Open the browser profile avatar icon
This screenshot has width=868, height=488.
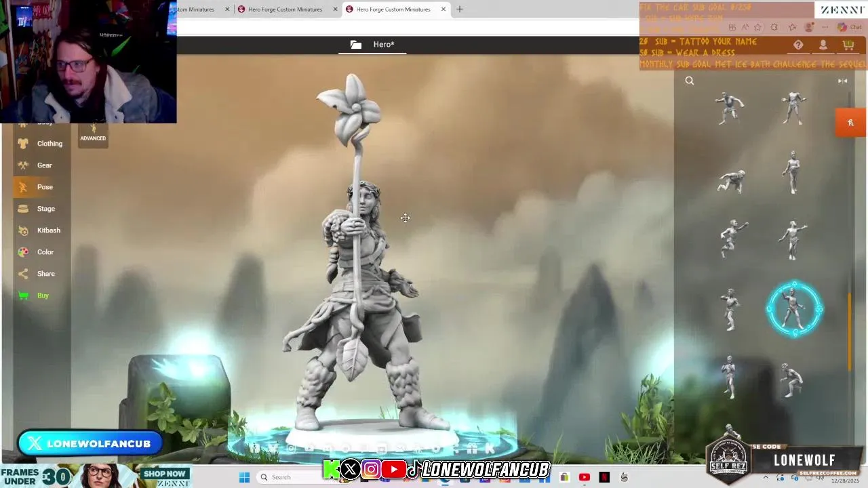point(809,27)
